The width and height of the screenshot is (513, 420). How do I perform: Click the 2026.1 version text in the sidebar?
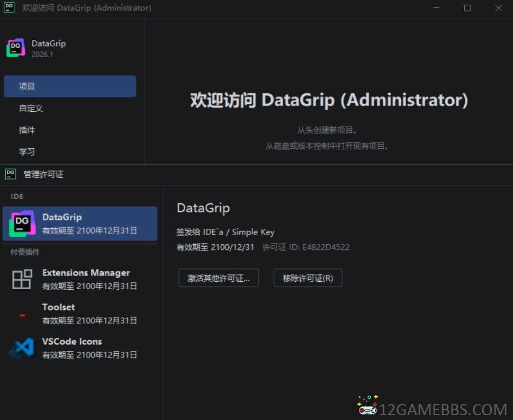coord(42,55)
